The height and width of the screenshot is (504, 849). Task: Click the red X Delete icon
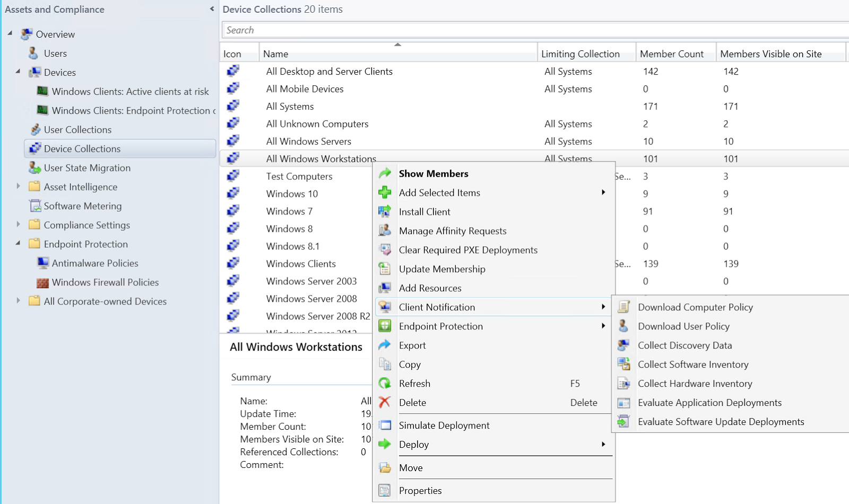click(385, 403)
